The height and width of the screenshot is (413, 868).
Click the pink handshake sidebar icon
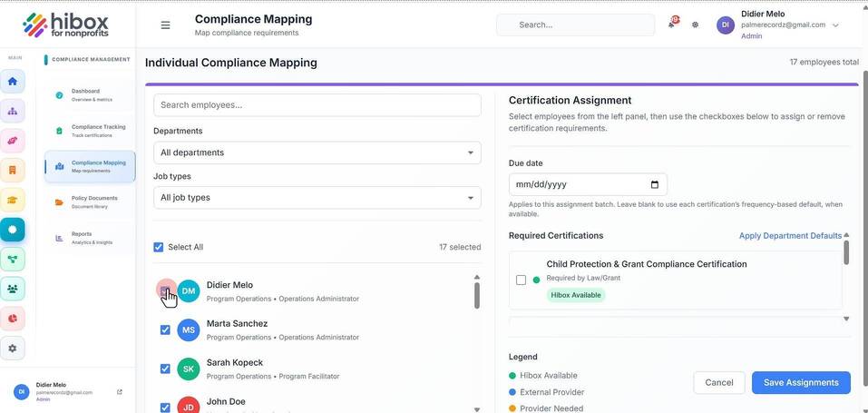(12, 141)
